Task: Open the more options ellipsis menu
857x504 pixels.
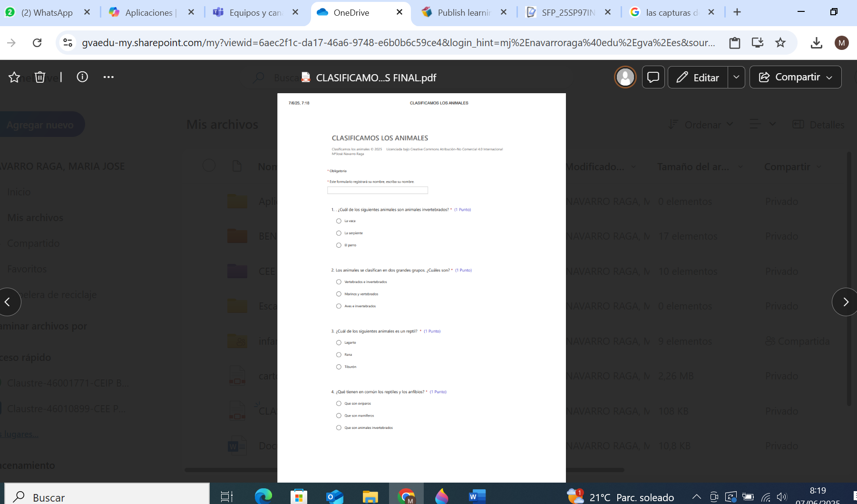Action: (108, 77)
